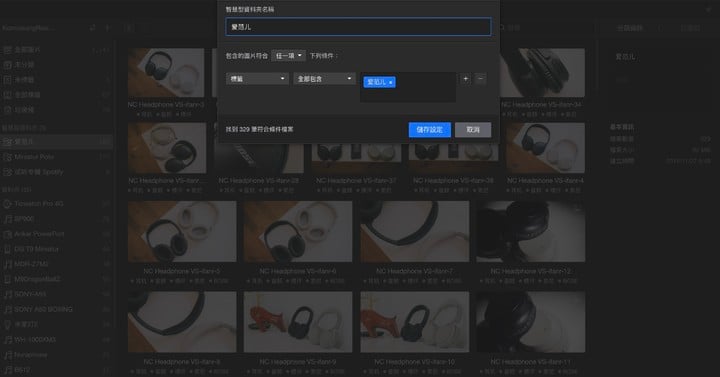The width and height of the screenshot is (720, 377).
Task: Open thumbnail NC Headphone VS-ifanr-11
Action: [x=531, y=322]
